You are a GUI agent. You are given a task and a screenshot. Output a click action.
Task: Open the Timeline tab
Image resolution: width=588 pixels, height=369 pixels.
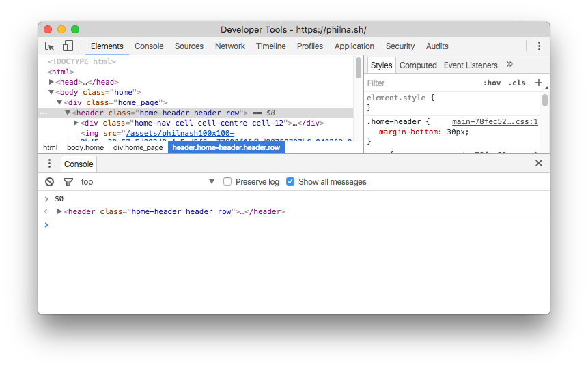270,46
